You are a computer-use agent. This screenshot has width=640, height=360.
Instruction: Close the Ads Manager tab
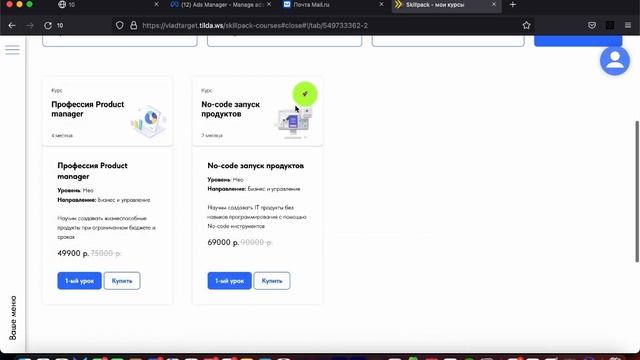point(269,4)
